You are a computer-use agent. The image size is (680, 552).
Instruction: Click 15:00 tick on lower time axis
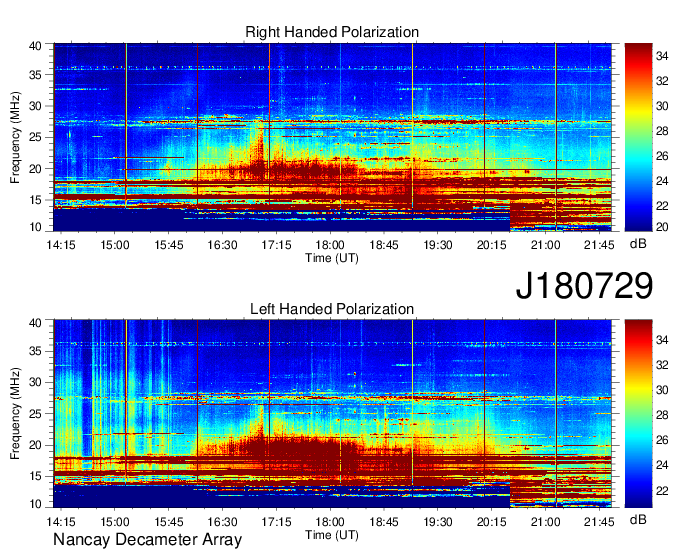tap(115, 521)
